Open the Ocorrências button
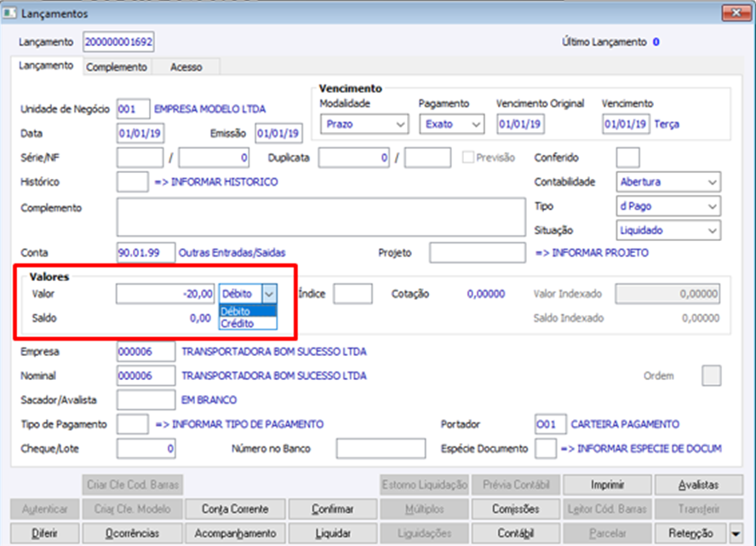Image resolution: width=756 pixels, height=546 pixels. click(x=132, y=533)
